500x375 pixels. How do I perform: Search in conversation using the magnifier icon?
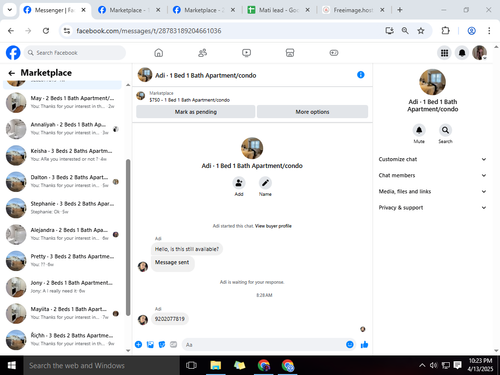click(x=445, y=130)
